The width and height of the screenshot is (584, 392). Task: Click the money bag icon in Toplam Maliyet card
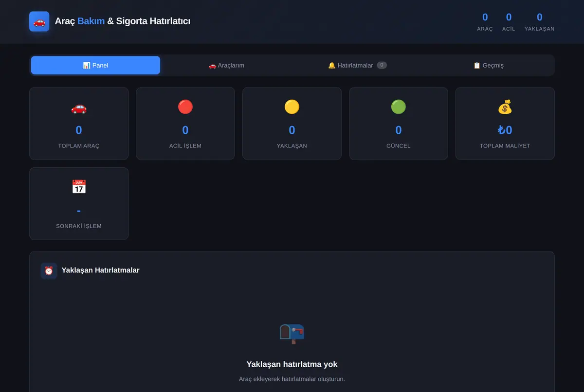pyautogui.click(x=505, y=107)
